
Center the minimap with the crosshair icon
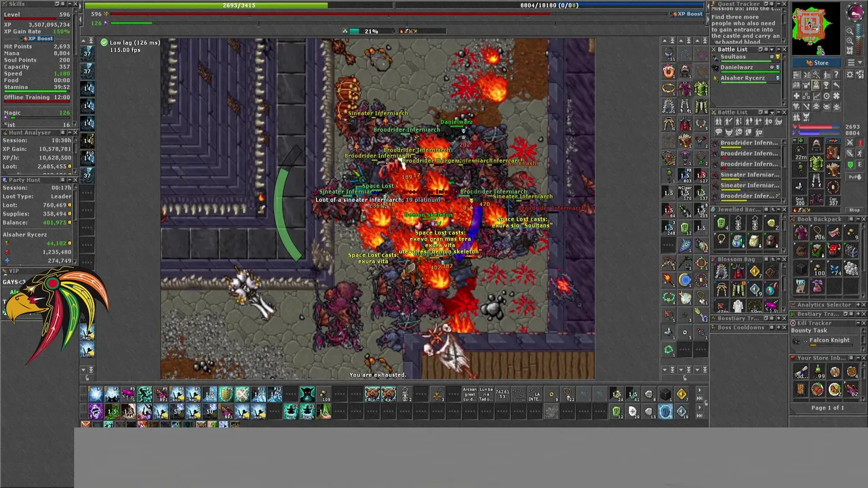[x=850, y=51]
